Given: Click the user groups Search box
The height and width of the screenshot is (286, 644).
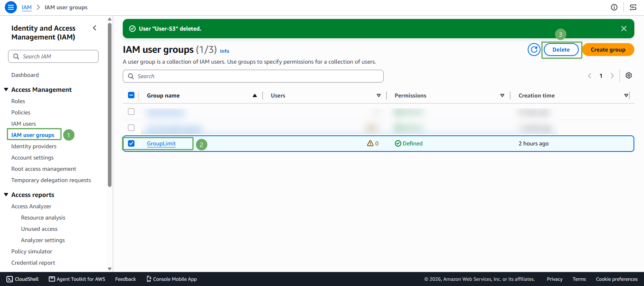Looking at the screenshot, I should coord(253,76).
